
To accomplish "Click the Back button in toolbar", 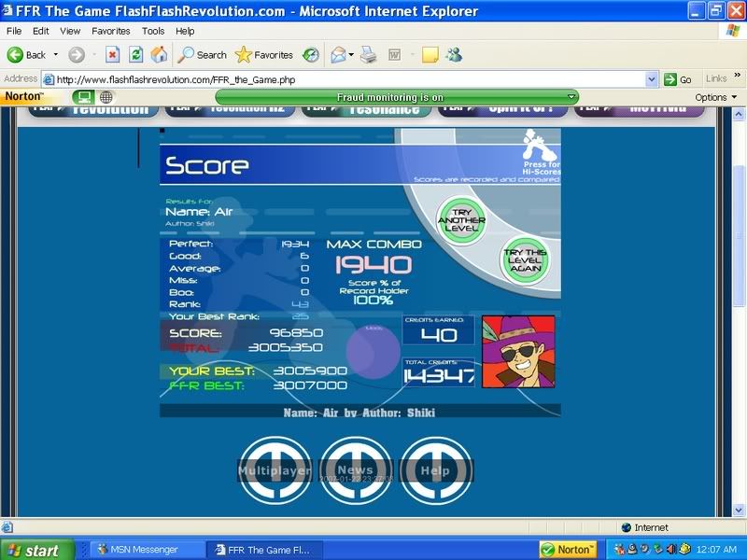I will point(26,55).
